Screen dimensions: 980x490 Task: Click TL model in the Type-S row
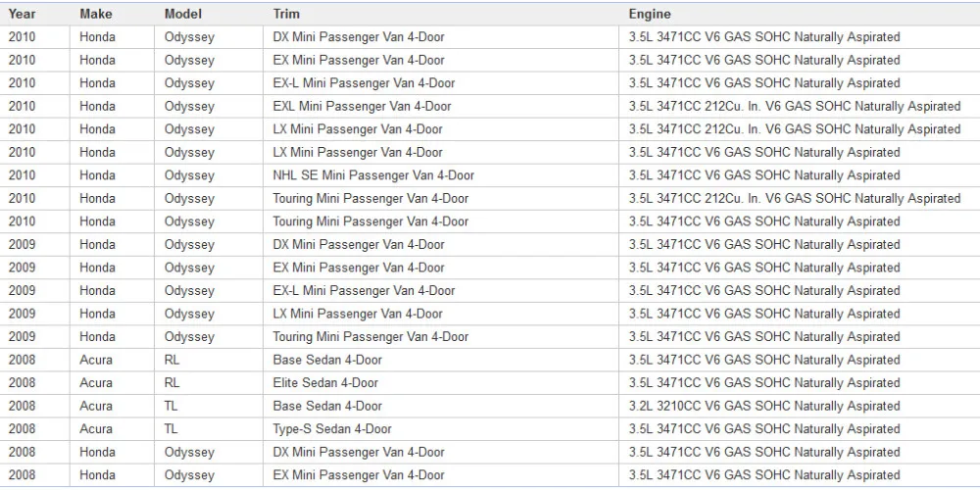tap(171, 429)
